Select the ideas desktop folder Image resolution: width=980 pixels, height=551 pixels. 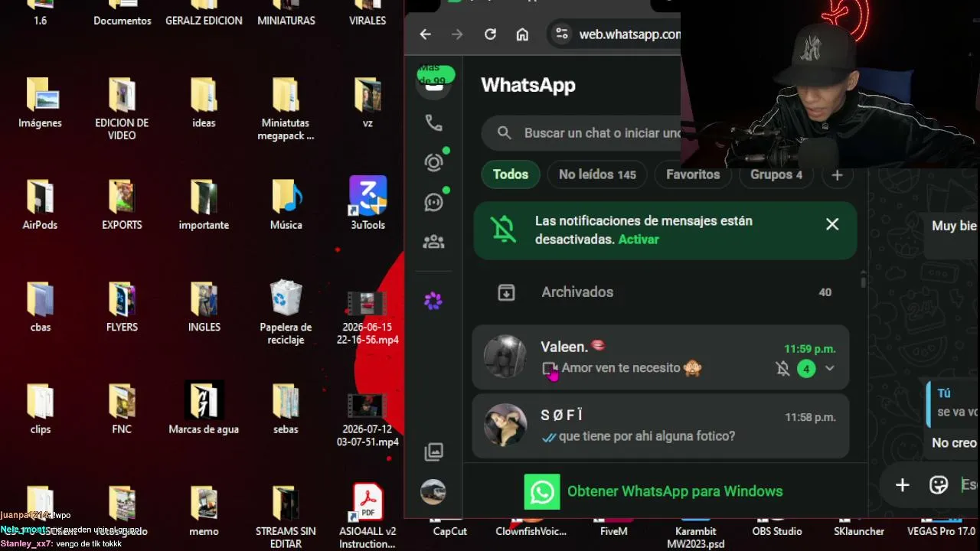pos(204,103)
